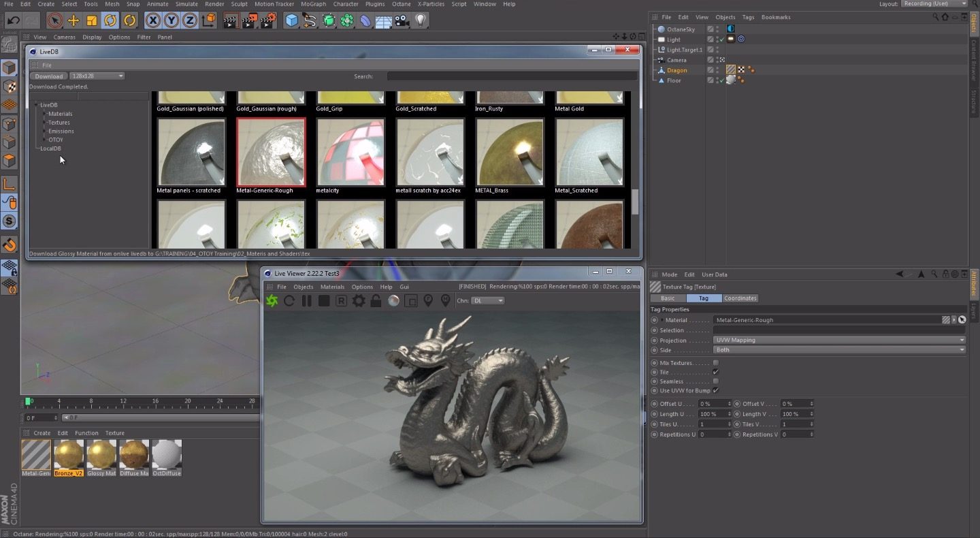980x538 pixels.
Task: Select OTOY in LiveDB tree
Action: (56, 140)
